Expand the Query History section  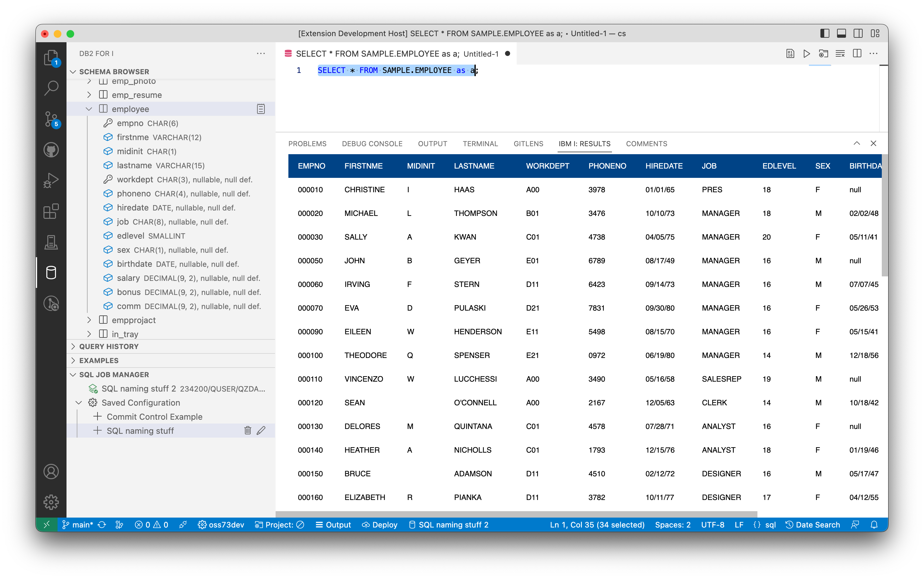109,346
